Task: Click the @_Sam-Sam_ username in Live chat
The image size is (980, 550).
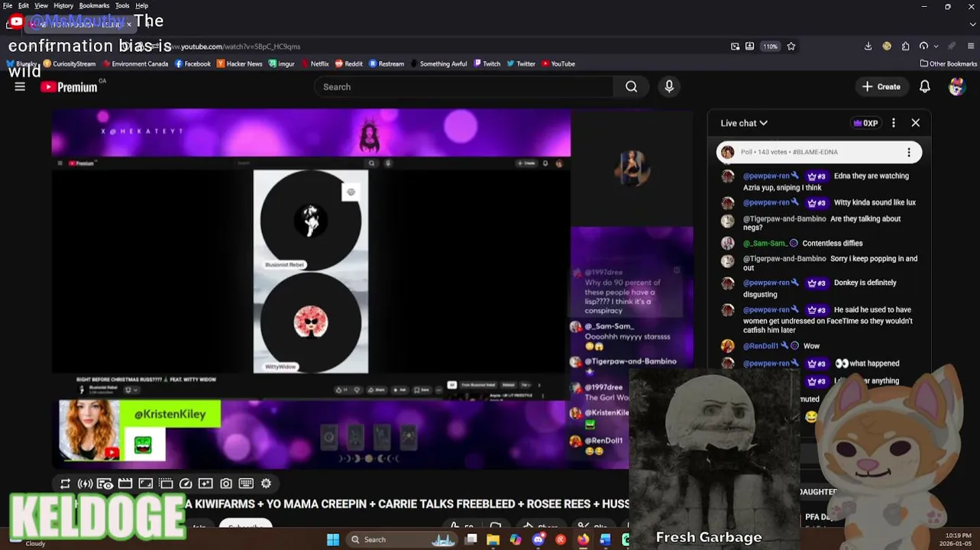Action: (x=765, y=243)
